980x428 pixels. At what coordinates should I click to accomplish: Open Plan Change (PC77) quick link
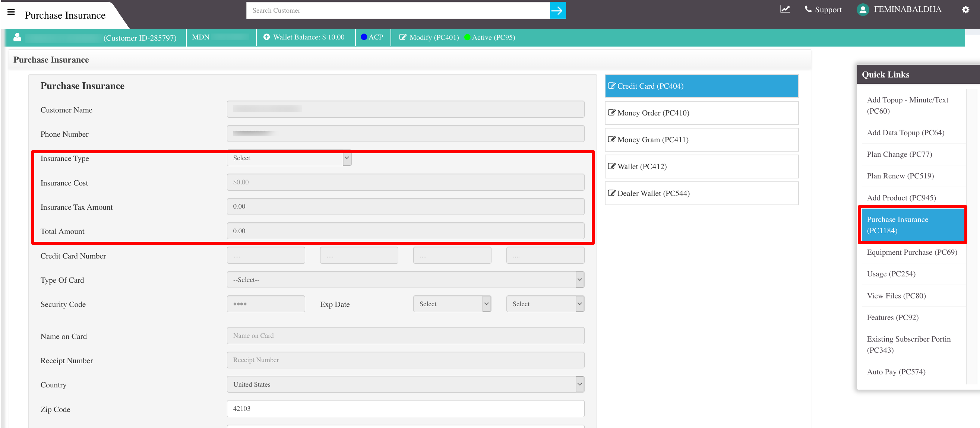(x=899, y=155)
